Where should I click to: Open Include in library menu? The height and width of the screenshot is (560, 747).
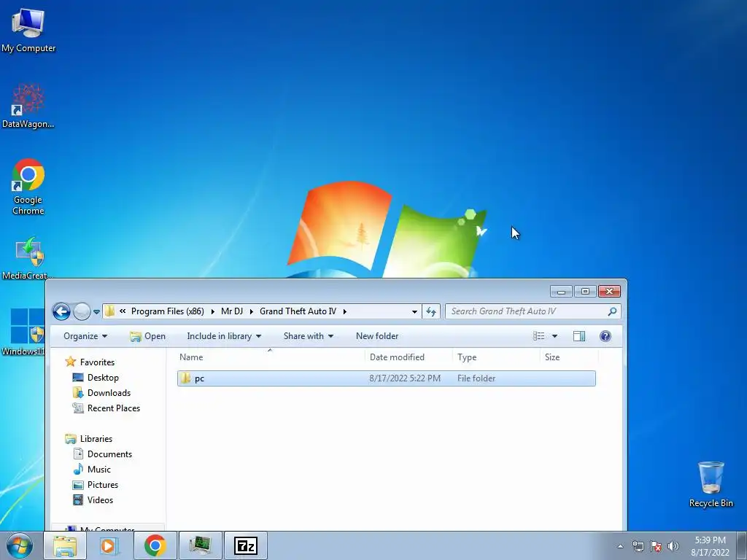coord(224,336)
